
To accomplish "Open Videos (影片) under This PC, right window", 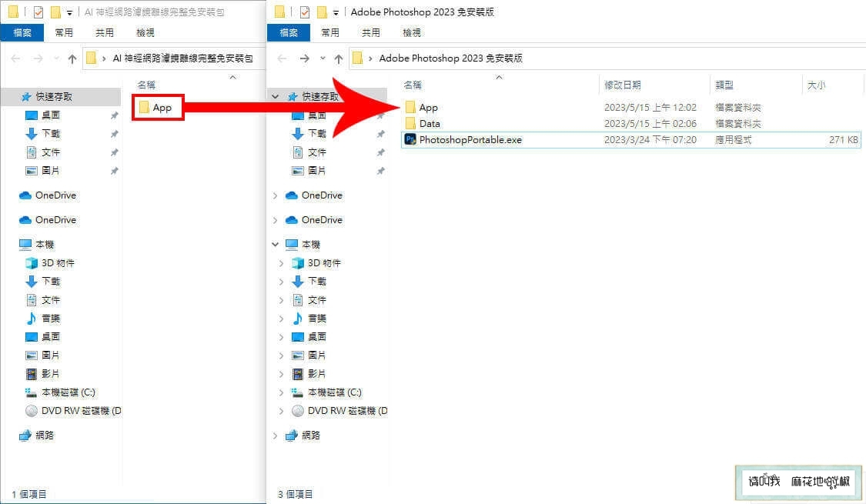I will pos(309,374).
